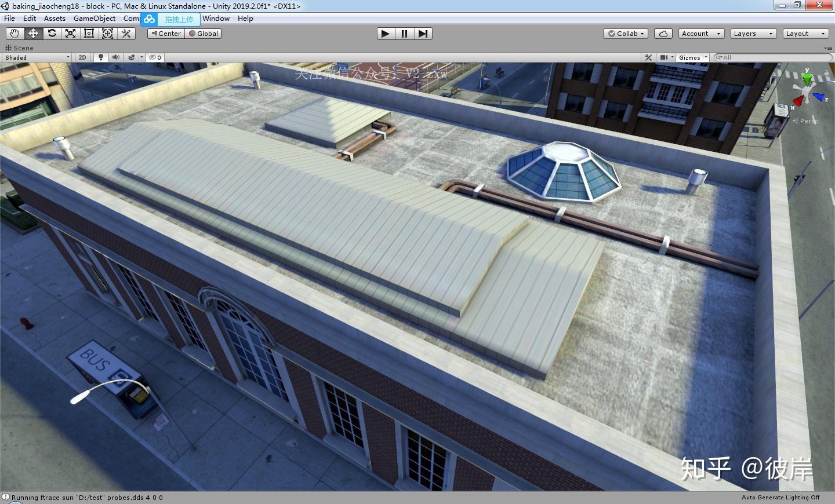Select the Scale tool
The width and height of the screenshot is (835, 504).
71,34
